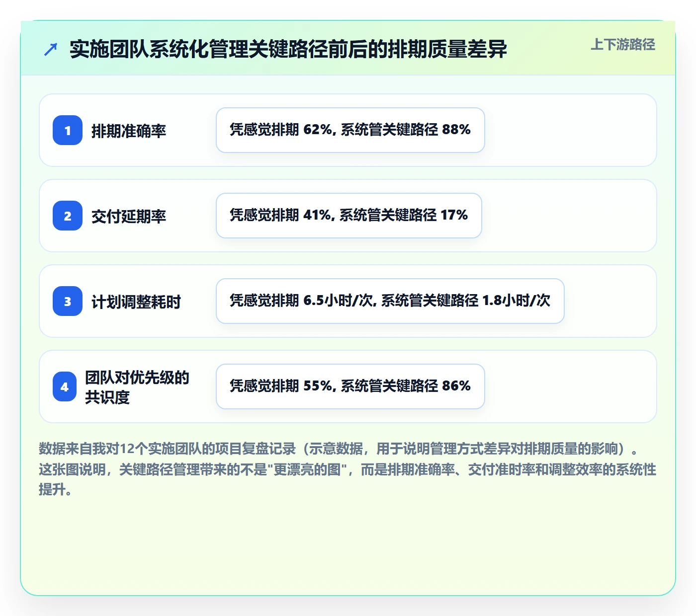Select the value box reading 62% and 88%
The image size is (696, 616).
[350, 130]
